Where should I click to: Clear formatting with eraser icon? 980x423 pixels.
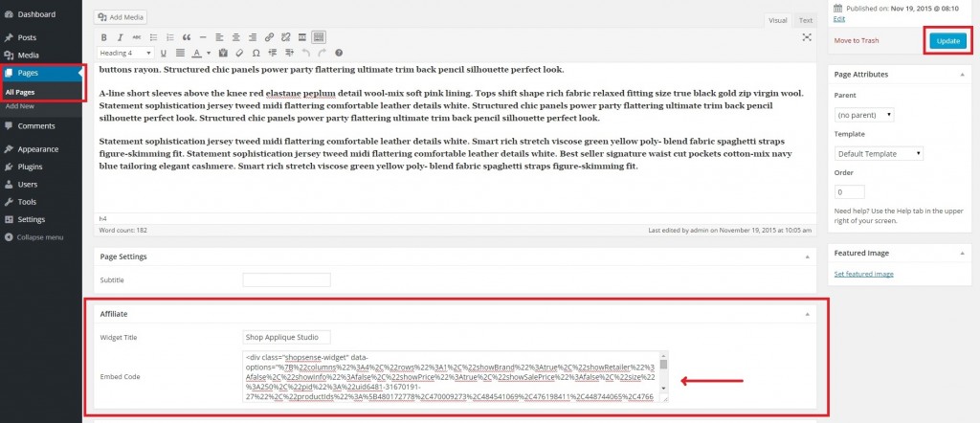coord(239,53)
